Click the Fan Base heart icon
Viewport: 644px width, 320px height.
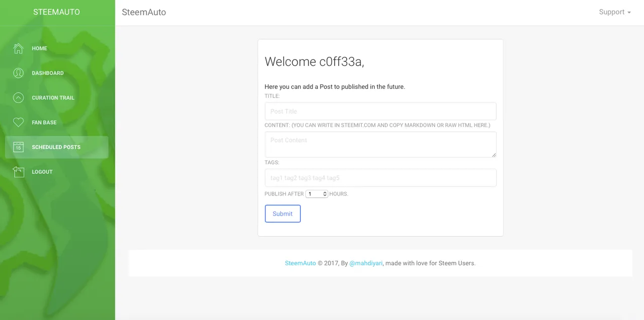coord(18,122)
